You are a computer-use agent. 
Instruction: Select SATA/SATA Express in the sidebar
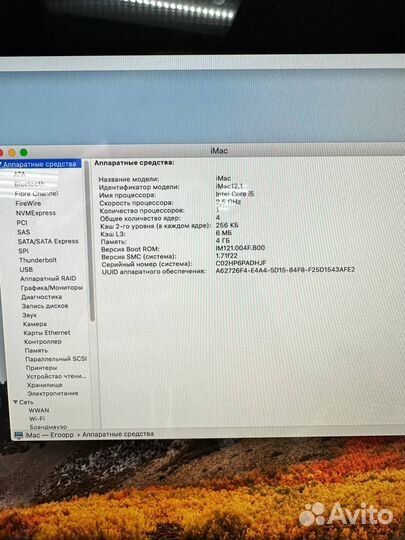pos(48,241)
